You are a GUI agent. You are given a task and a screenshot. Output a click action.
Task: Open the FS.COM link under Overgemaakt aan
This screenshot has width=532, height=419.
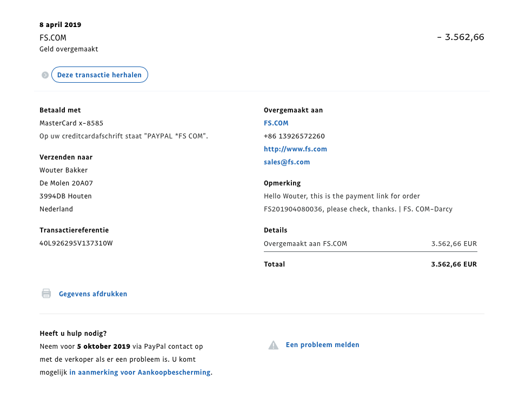(x=276, y=123)
